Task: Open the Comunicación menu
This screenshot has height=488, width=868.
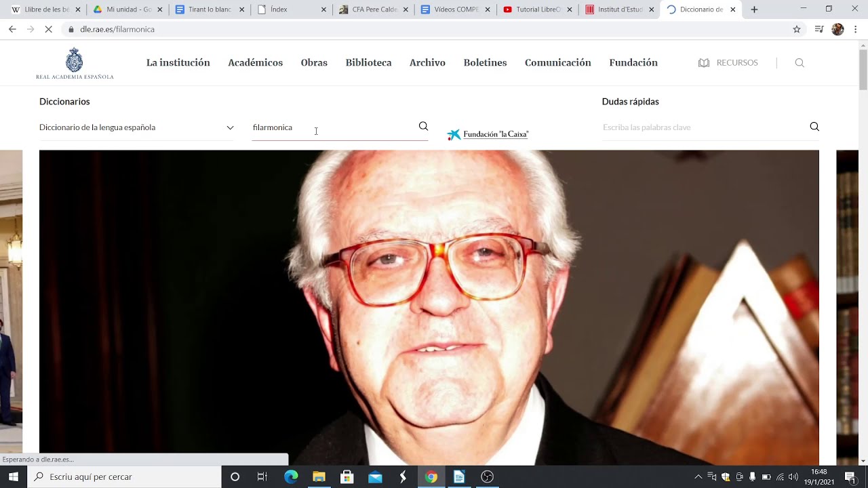Action: point(558,62)
